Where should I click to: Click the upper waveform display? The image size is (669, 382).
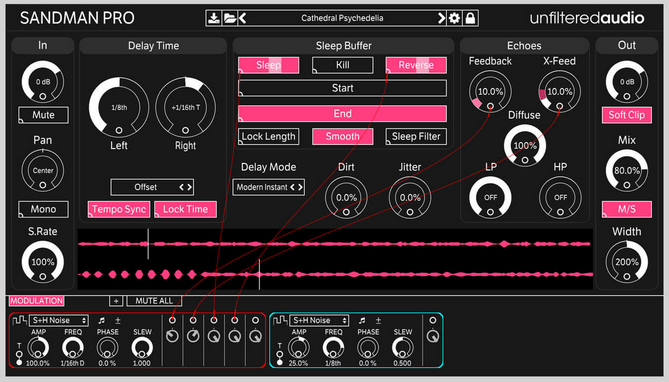point(335,244)
